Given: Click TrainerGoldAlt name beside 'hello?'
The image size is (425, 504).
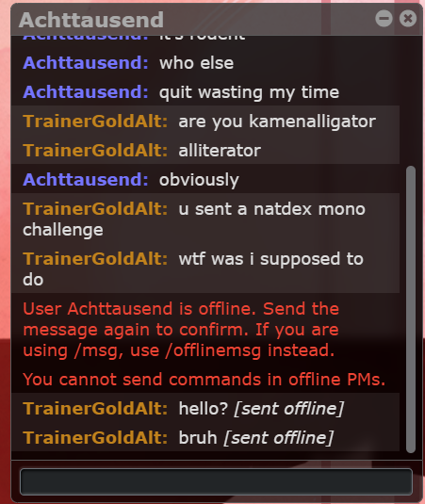Looking at the screenshot, I should pyautogui.click(x=95, y=409).
